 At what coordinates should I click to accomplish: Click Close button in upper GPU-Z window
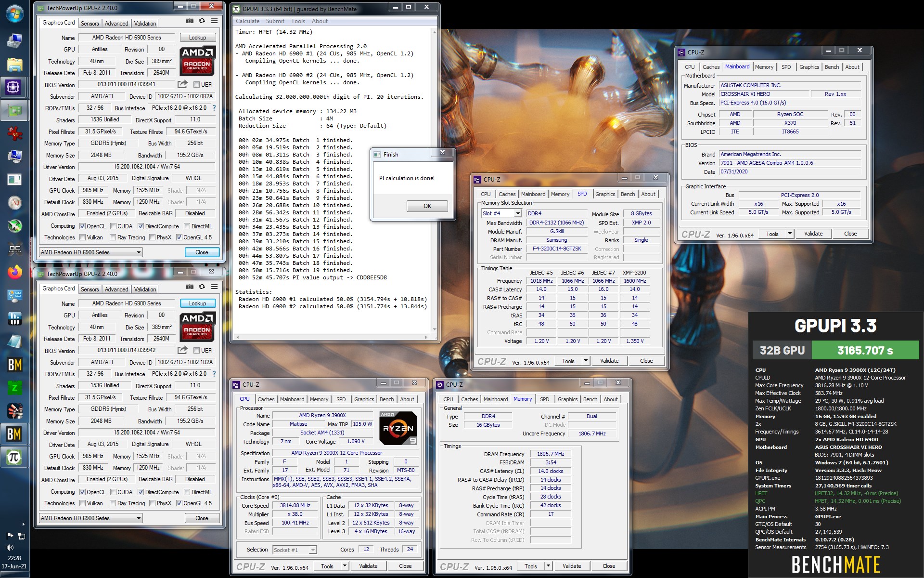tap(202, 252)
